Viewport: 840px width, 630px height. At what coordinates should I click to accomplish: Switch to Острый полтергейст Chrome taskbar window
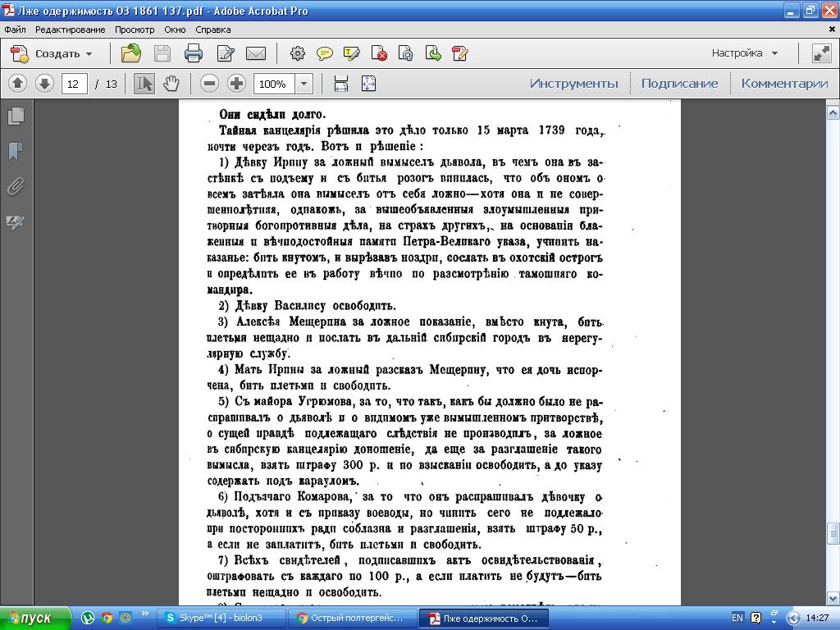point(353,618)
